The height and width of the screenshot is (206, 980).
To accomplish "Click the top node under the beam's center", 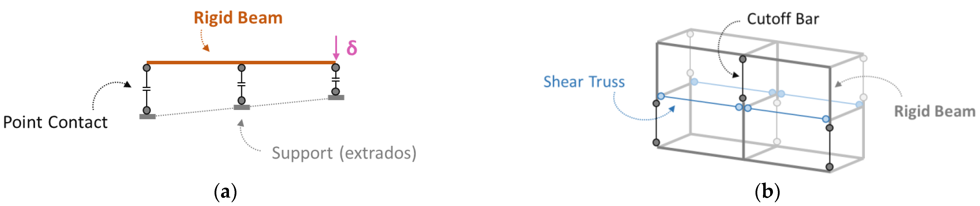I will (x=242, y=68).
